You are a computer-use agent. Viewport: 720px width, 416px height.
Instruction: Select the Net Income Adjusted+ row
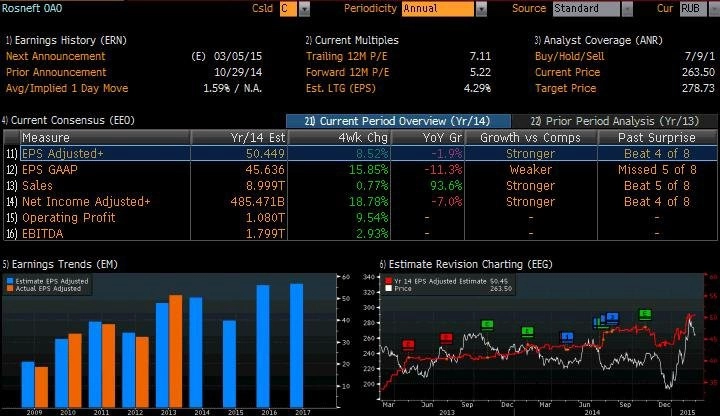[360, 202]
